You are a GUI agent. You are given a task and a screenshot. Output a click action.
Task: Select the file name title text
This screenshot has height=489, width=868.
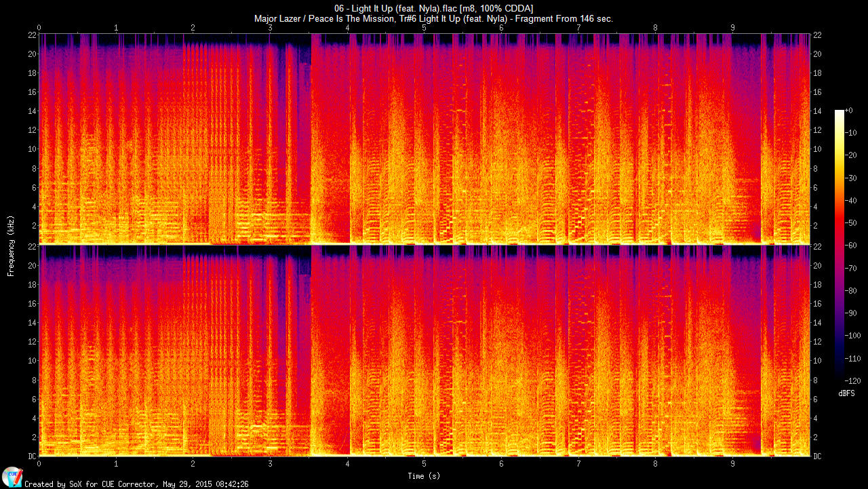434,8
